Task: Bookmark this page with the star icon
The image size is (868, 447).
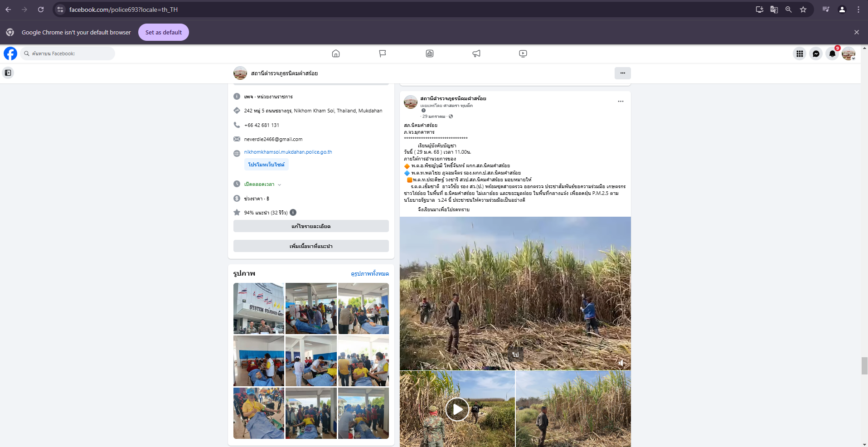Action: point(803,10)
